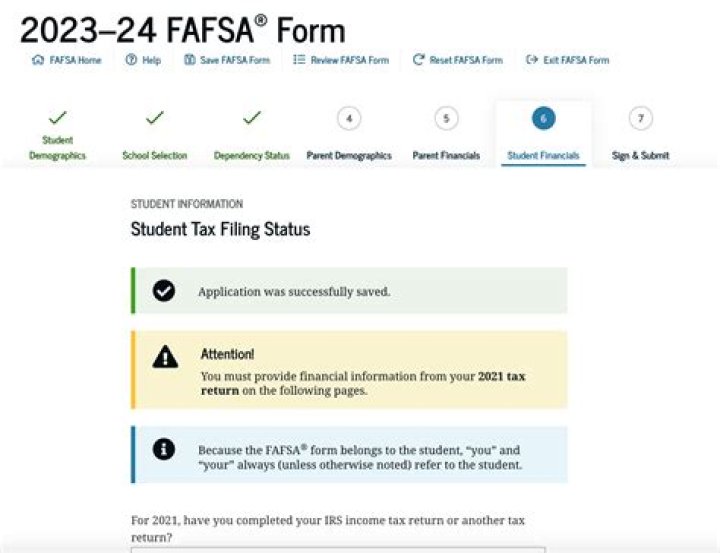Click the Exit FAFSA Form arrow icon
This screenshot has height=553, width=720.
click(532, 60)
